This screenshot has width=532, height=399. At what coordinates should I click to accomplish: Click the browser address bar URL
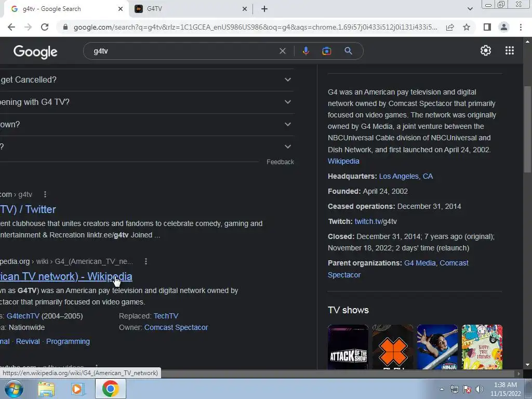coord(255,27)
